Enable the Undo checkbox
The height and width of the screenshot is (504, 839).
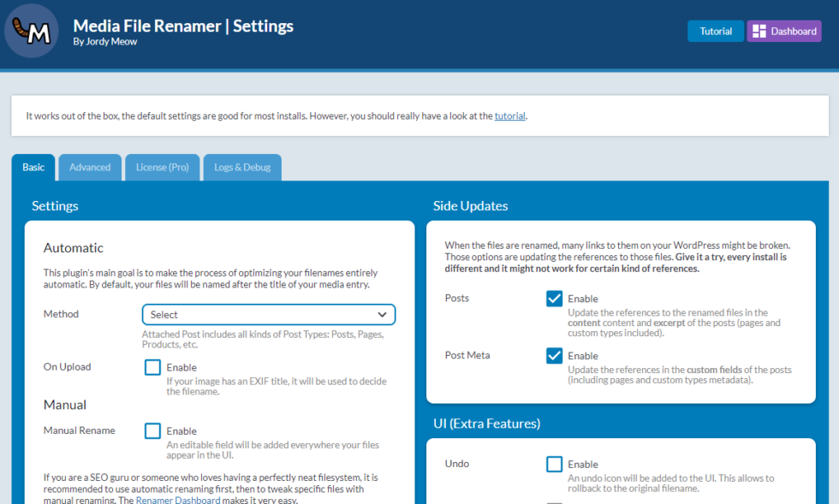(x=555, y=464)
